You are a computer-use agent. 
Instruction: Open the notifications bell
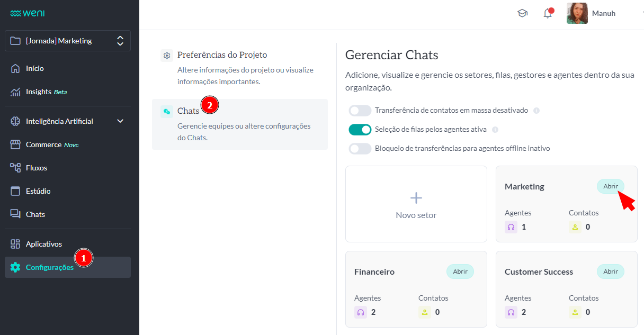[548, 14]
